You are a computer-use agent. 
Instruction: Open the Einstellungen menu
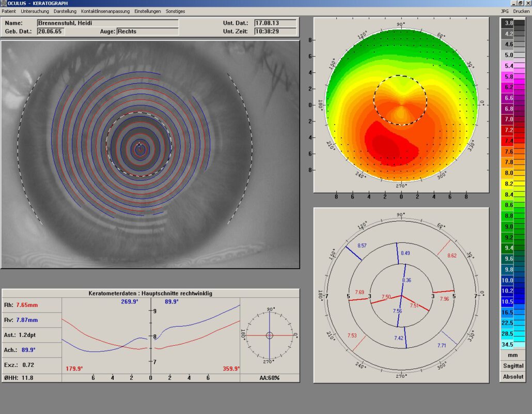click(x=147, y=11)
